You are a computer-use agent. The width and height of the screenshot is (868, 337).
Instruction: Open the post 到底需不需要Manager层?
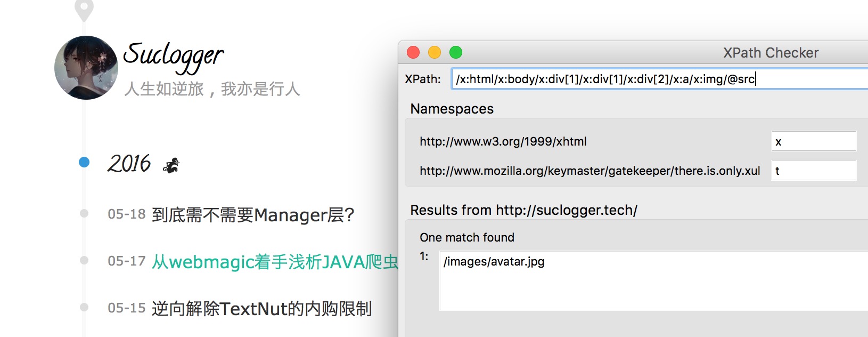[253, 215]
